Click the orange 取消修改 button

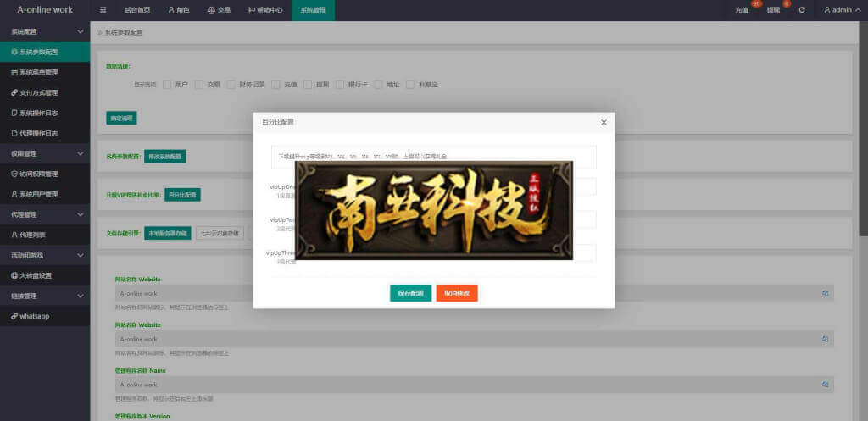[457, 293]
